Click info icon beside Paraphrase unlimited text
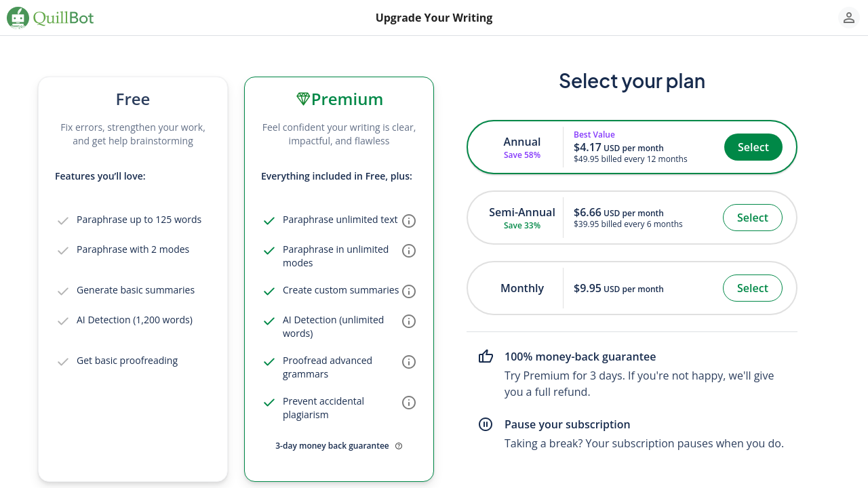This screenshot has height=488, width=868. pyautogui.click(x=409, y=221)
